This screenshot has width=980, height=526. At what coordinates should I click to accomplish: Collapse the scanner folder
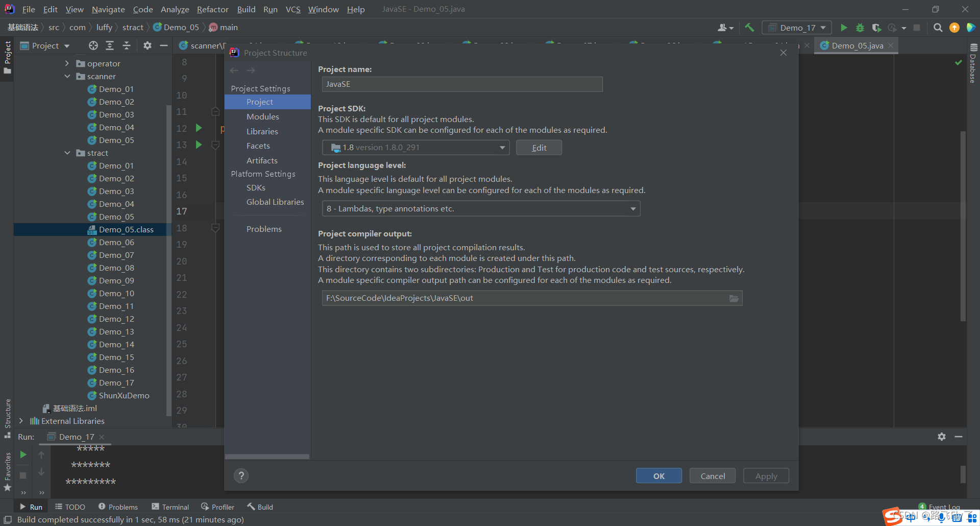pos(67,76)
